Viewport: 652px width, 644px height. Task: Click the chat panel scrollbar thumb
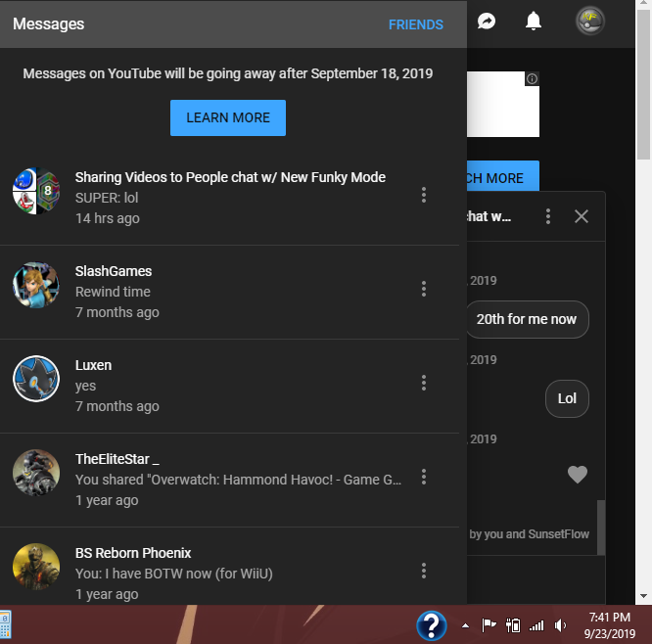click(x=601, y=528)
